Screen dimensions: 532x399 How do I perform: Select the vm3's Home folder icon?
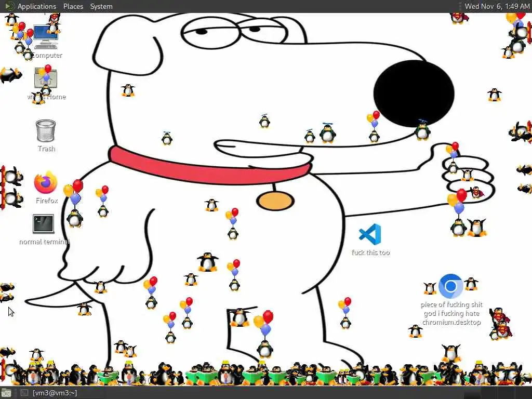pos(46,79)
